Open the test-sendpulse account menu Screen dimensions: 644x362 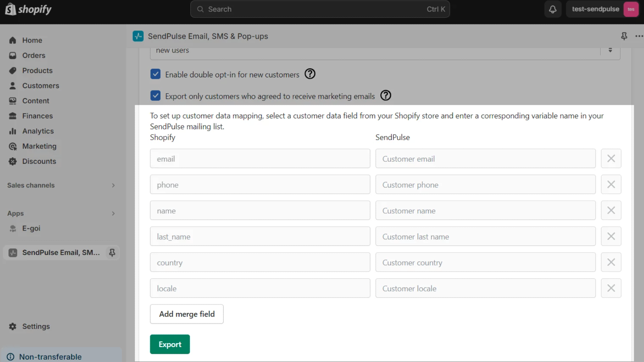(x=603, y=9)
